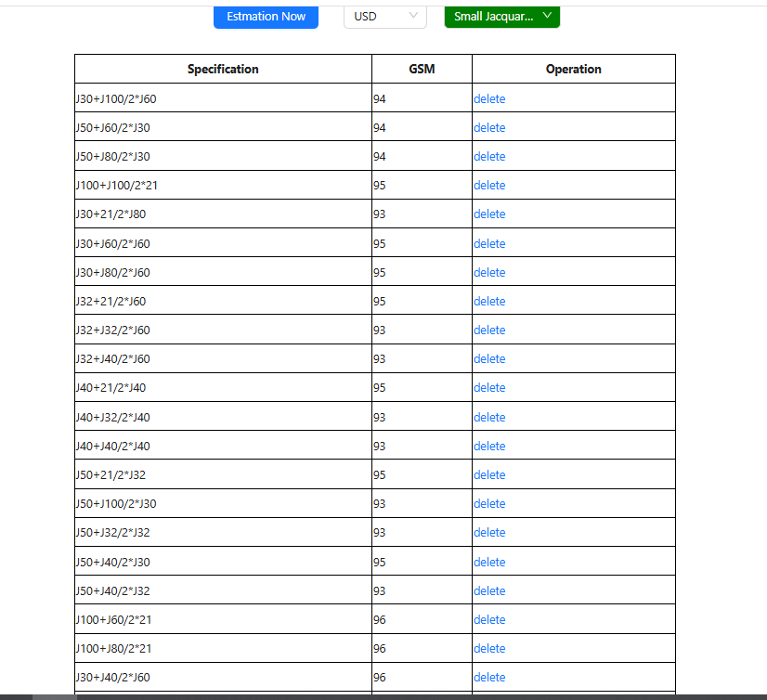This screenshot has height=700, width=767.
Task: Expand the green Small Jacquard dropdown
Action: pos(501,17)
